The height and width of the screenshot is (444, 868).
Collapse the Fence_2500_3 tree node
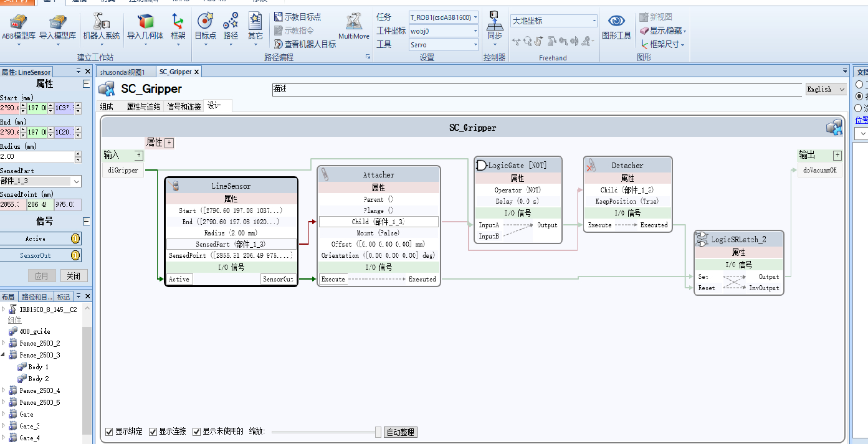point(4,355)
